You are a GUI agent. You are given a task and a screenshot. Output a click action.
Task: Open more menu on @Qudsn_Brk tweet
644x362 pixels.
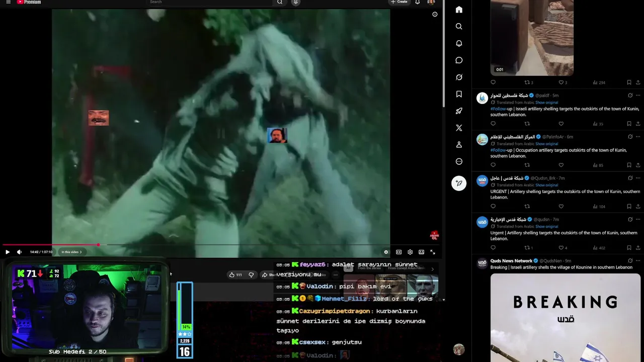[x=638, y=177]
